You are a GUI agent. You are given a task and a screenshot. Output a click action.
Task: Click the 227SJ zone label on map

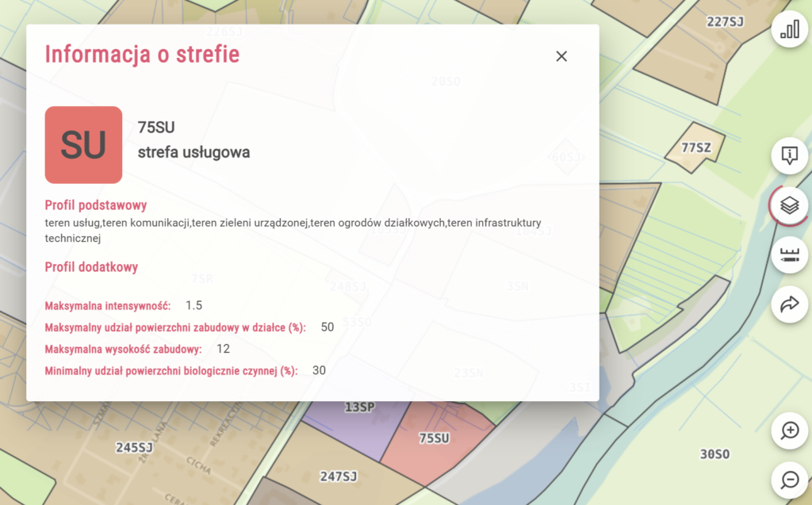coord(725,21)
